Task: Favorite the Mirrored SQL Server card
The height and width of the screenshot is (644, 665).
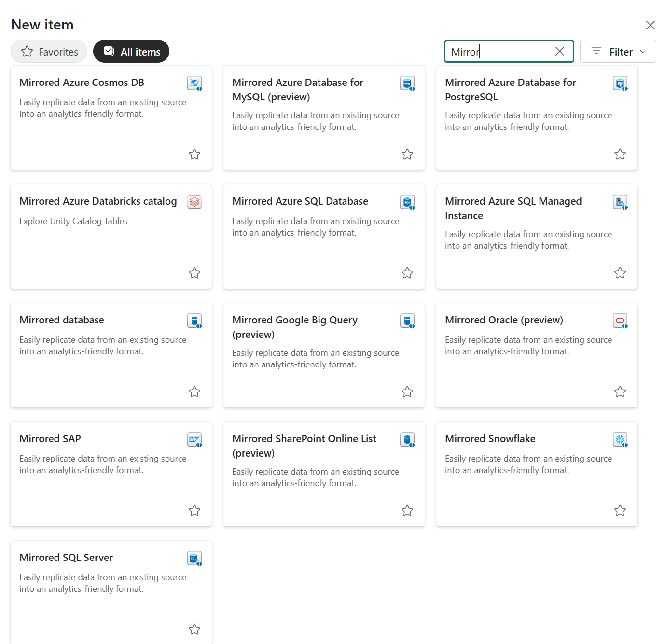Action: (x=194, y=629)
